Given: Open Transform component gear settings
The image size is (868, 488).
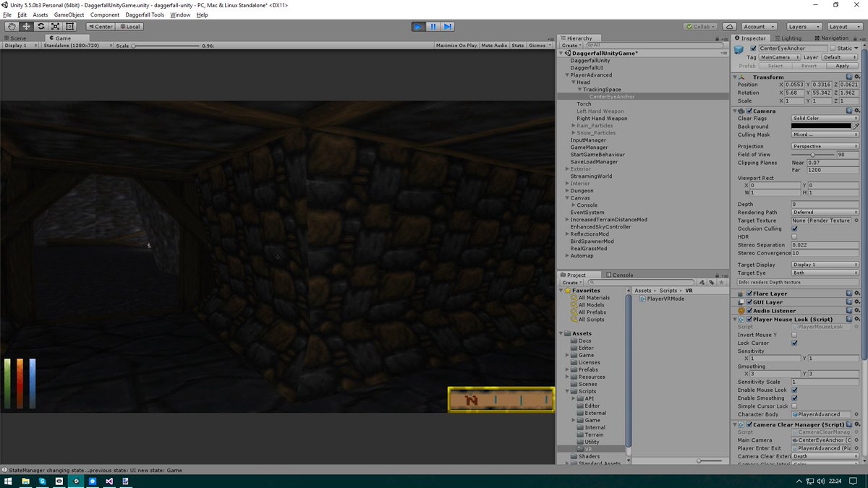Looking at the screenshot, I should coord(856,77).
